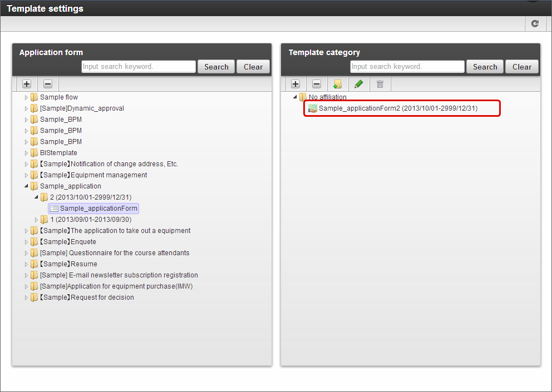Expand the [Sample]Dynamic_approval node
The width and height of the screenshot is (552, 392).
click(26, 109)
